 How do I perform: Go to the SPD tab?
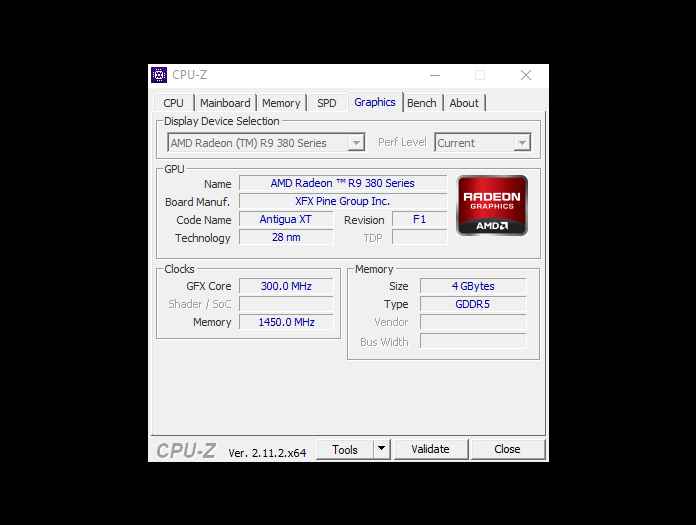coord(327,103)
